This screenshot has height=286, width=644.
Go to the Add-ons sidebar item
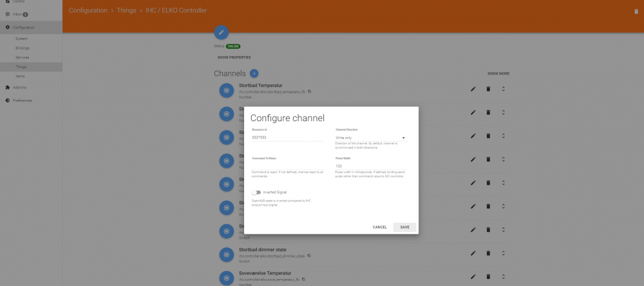(19, 88)
